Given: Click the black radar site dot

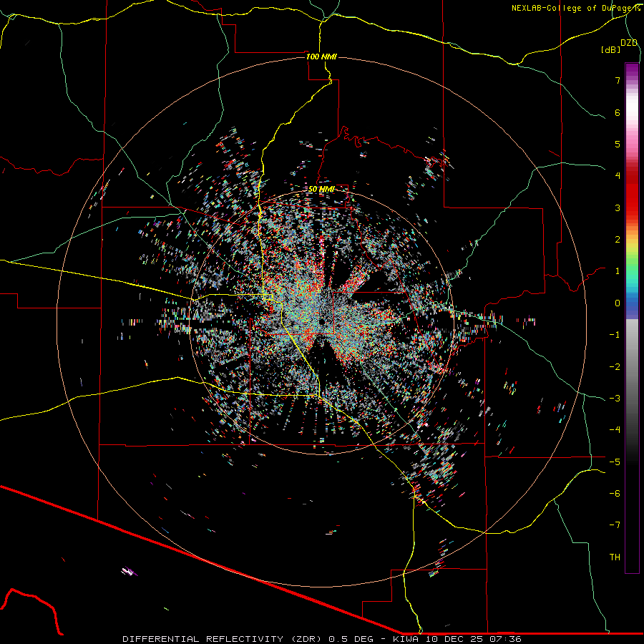Looking at the screenshot, I should click(322, 321).
